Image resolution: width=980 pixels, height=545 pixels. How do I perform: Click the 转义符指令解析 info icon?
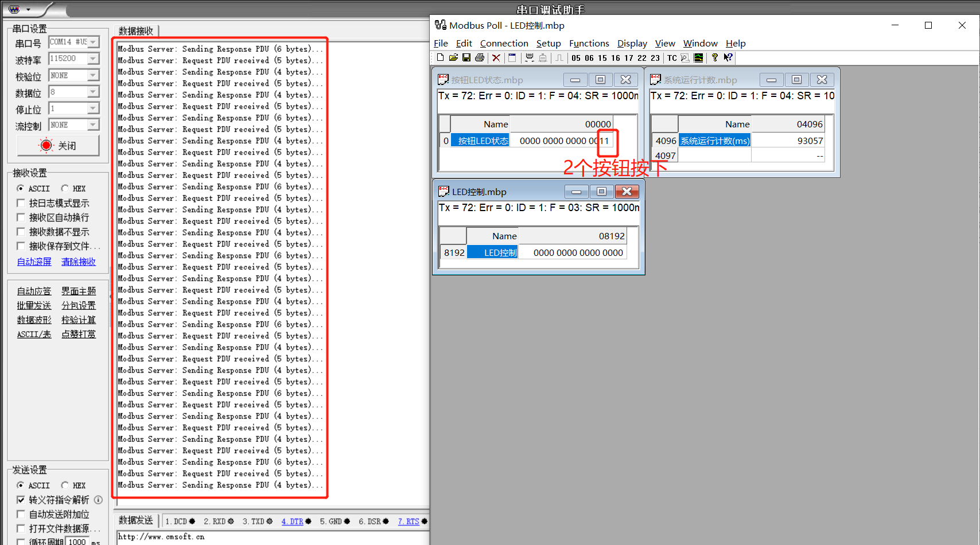(x=98, y=500)
